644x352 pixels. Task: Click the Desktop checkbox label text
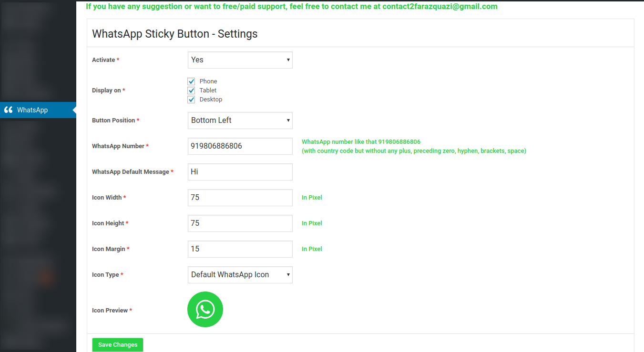pos(211,100)
